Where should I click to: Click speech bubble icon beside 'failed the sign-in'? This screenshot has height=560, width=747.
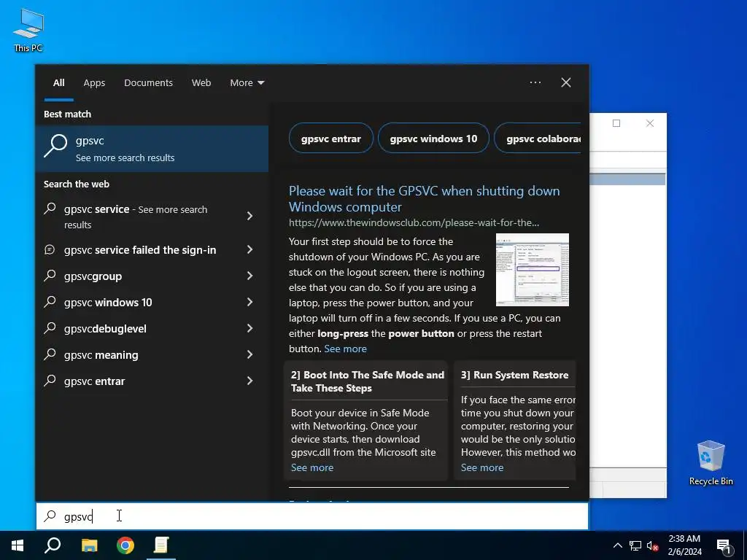[x=50, y=249]
